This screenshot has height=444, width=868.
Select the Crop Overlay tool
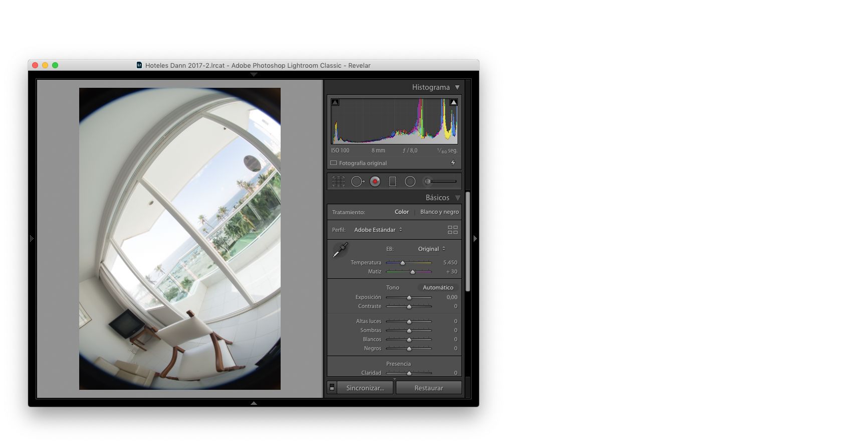(x=338, y=182)
